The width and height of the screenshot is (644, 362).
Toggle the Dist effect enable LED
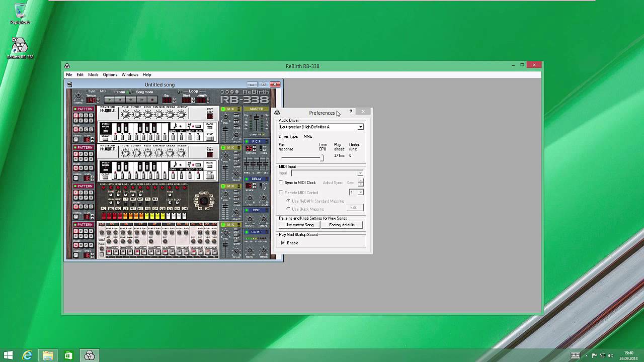point(247,210)
